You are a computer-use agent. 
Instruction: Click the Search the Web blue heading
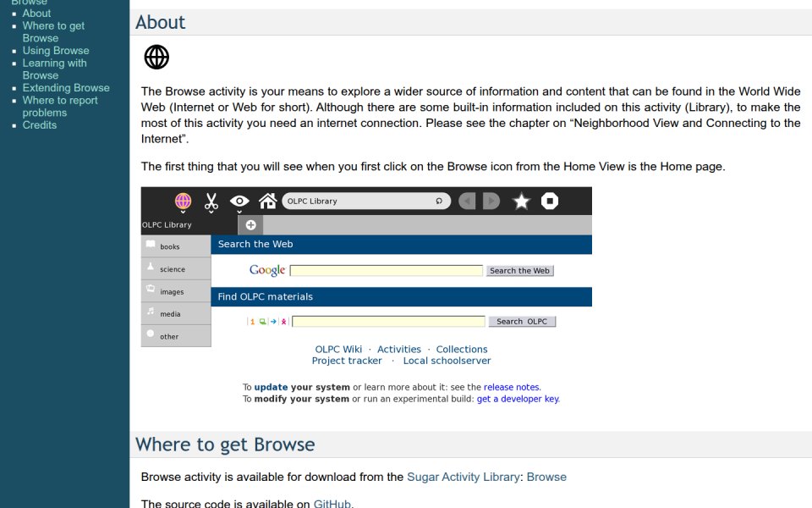coord(401,244)
